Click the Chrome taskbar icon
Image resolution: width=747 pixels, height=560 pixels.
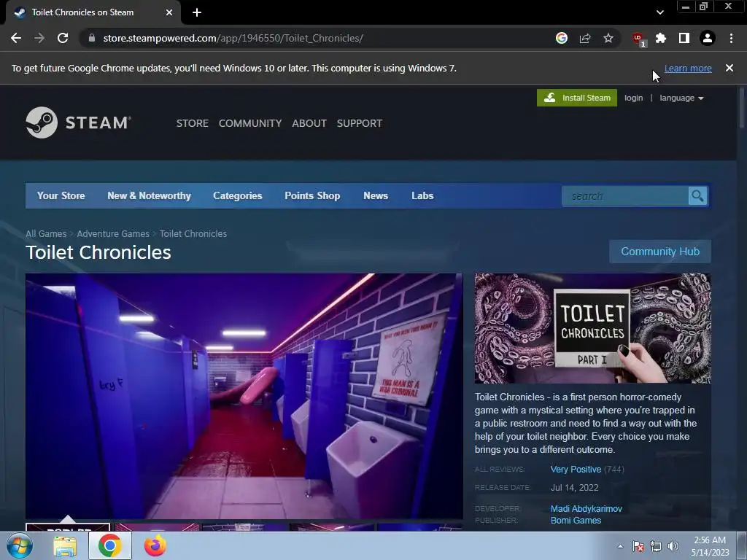(110, 545)
